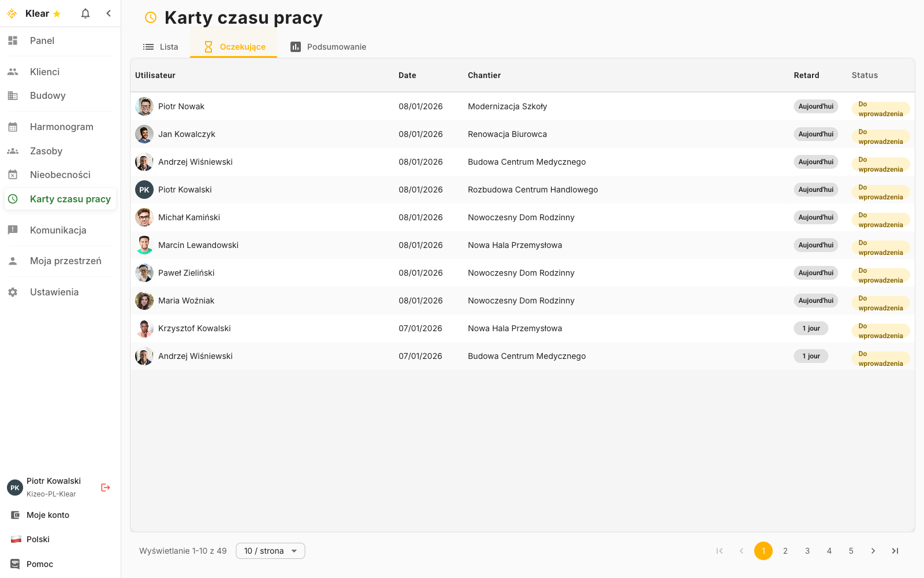Screen dimensions: 924x578
Task: Open the Panel dashboard from the sidebar
Action: 42,40
